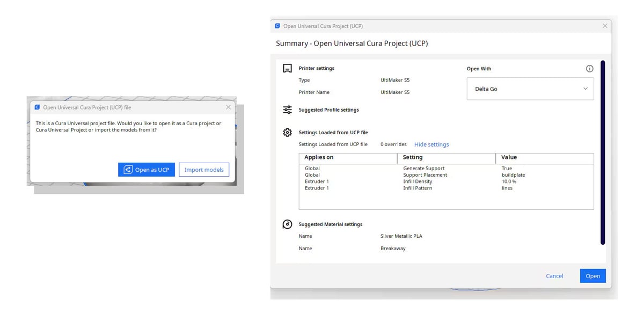
Task: Click the lines value cell
Action: point(507,188)
